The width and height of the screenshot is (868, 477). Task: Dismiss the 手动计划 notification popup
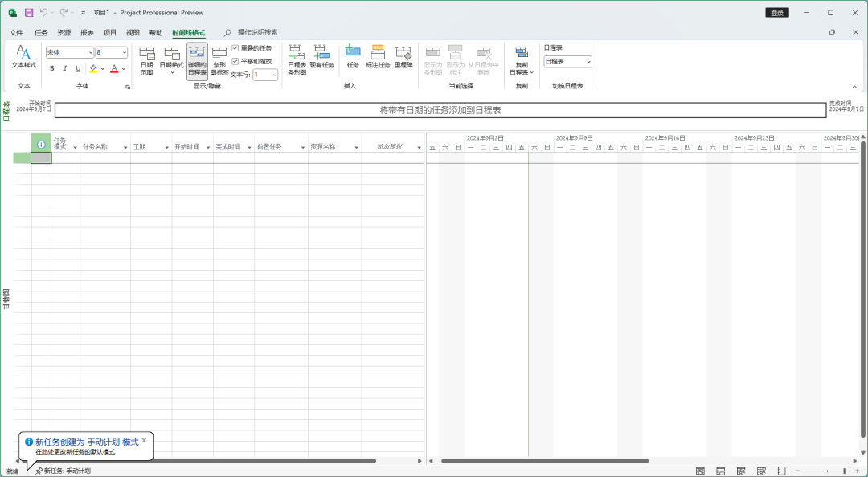tap(144, 441)
